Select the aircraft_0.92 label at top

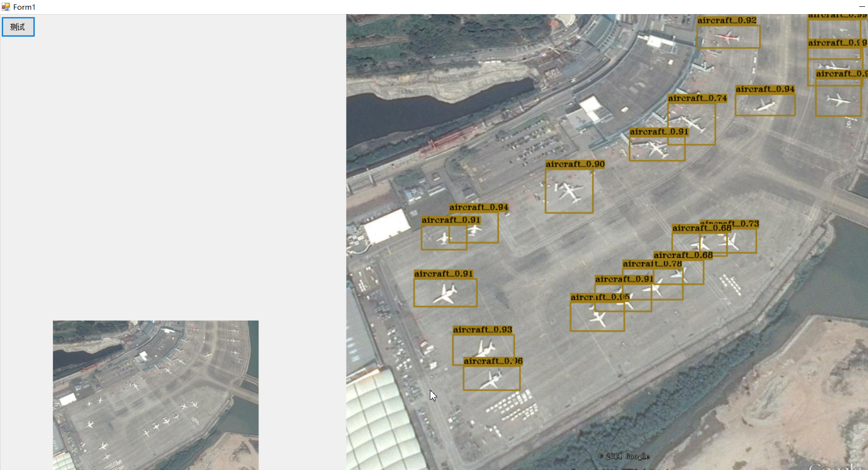[x=727, y=20]
